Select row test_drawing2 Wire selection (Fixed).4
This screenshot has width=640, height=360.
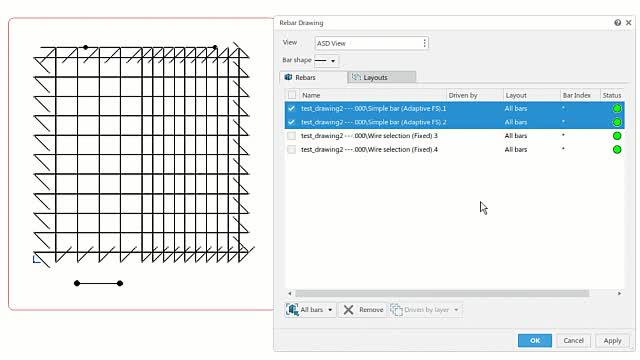click(x=454, y=149)
